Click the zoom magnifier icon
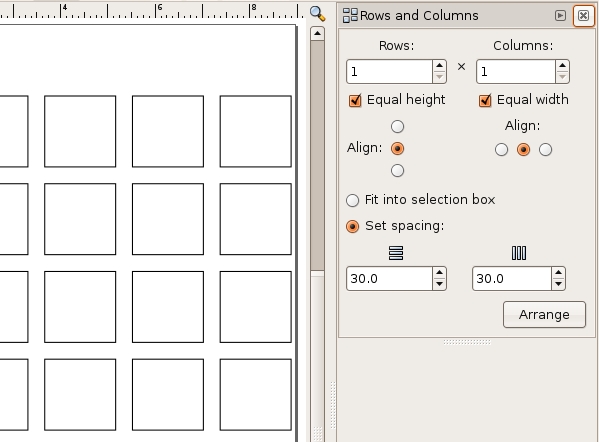 tap(317, 14)
